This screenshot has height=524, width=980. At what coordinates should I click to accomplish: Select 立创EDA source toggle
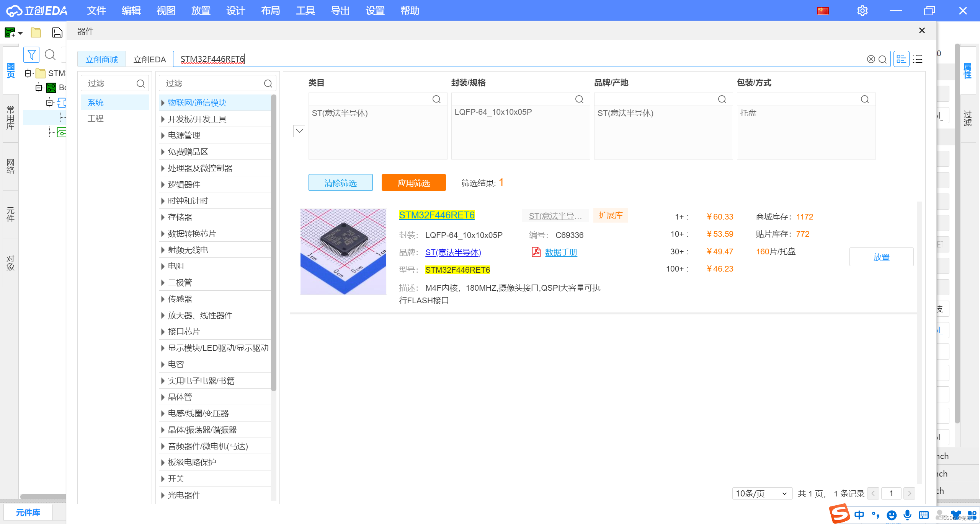click(149, 59)
